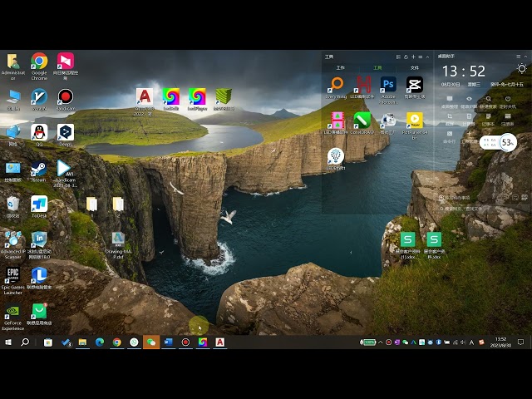Launch the AutoCAD 2022 desktop shortcut
This screenshot has width=532, height=399.
tap(145, 96)
